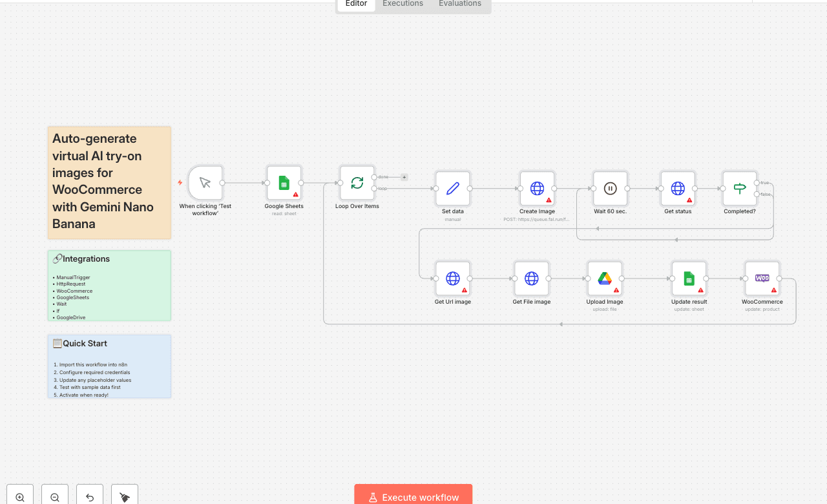Click the zoom in control
Screen dimensions: 827x504
[x=19, y=495]
